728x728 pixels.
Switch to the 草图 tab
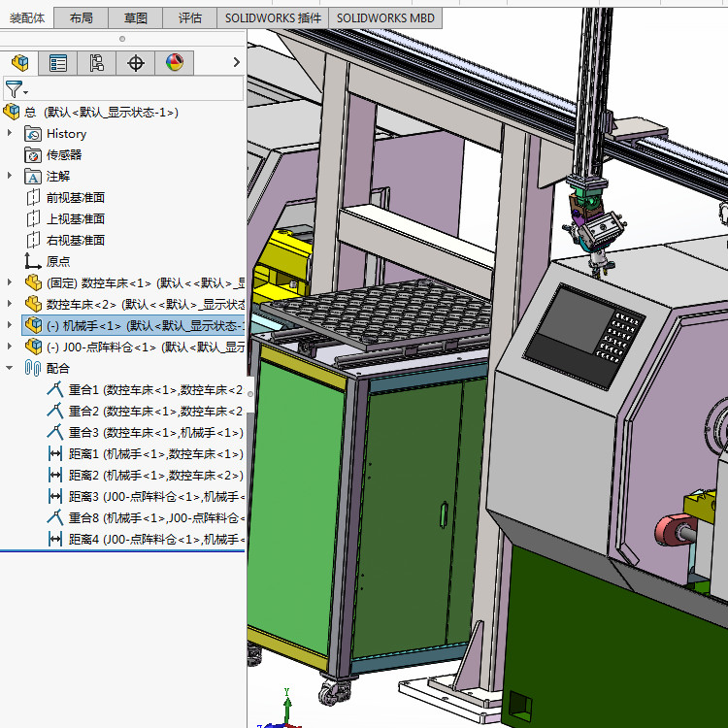click(136, 18)
